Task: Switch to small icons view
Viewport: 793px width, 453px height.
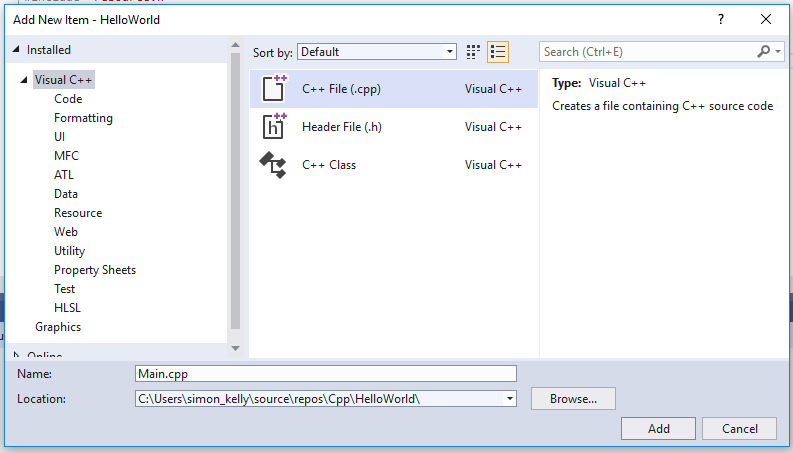Action: 474,52
